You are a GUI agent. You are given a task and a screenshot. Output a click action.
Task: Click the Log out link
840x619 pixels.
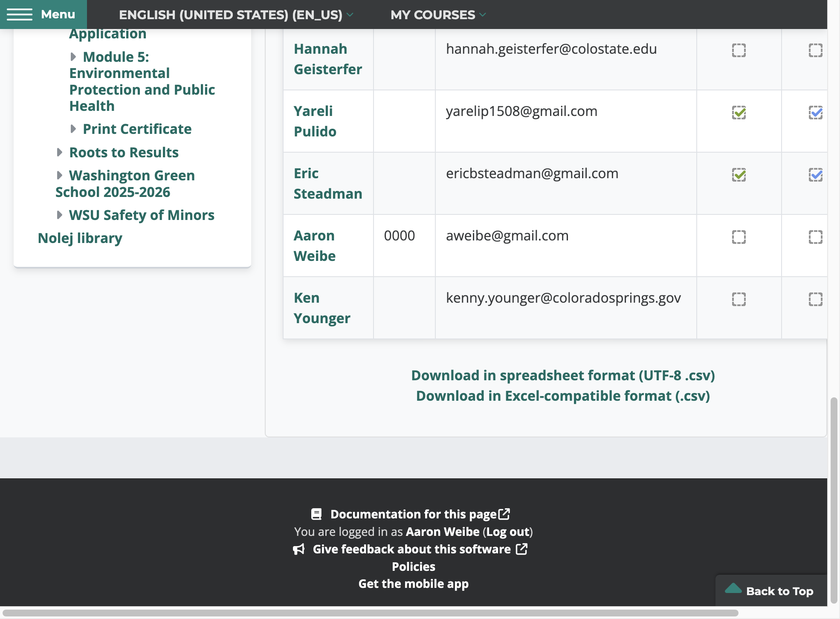[508, 532]
